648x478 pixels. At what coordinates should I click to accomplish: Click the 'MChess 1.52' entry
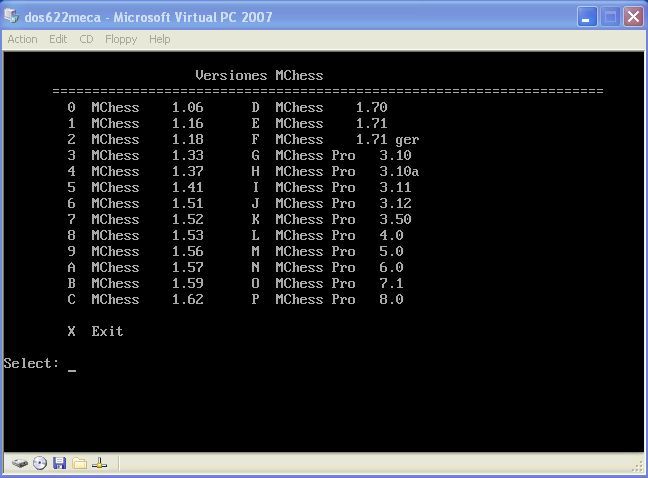[x=136, y=219]
